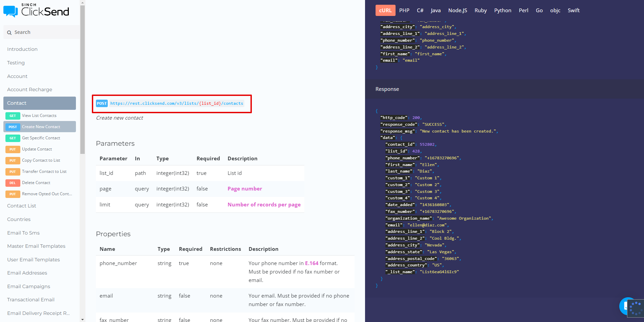
Task: Expand User Email Templates section
Action: point(34,260)
